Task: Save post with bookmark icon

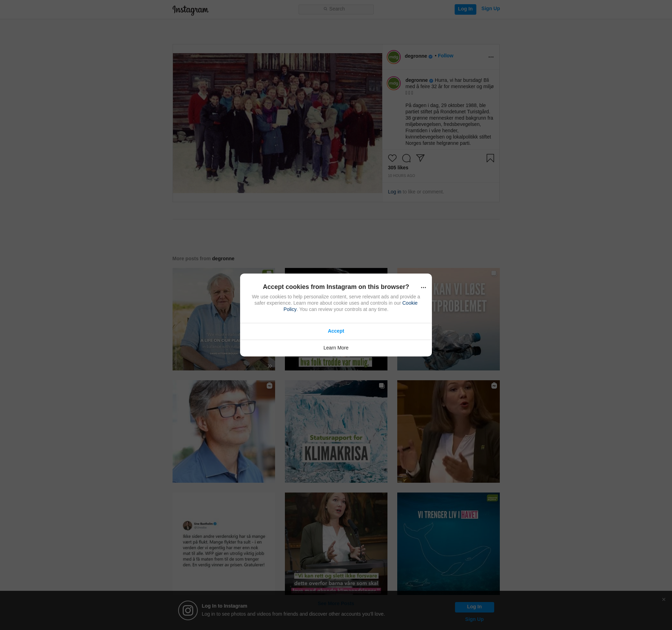Action: [490, 158]
